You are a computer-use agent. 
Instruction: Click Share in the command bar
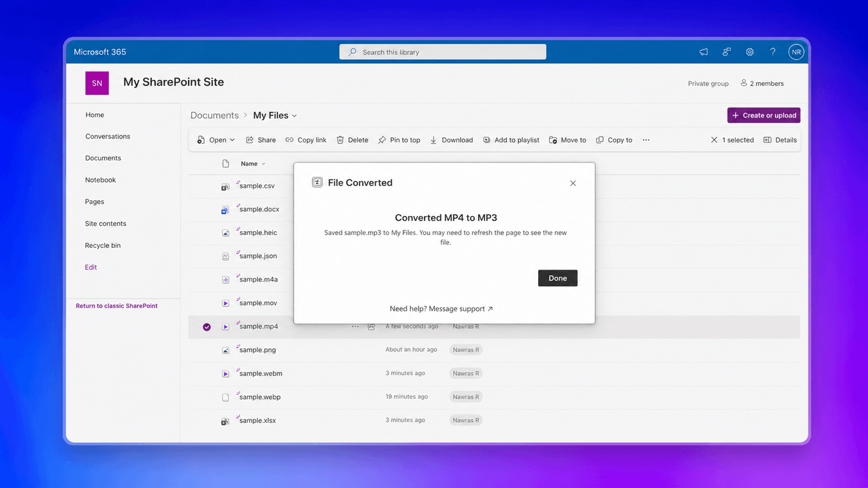click(261, 140)
